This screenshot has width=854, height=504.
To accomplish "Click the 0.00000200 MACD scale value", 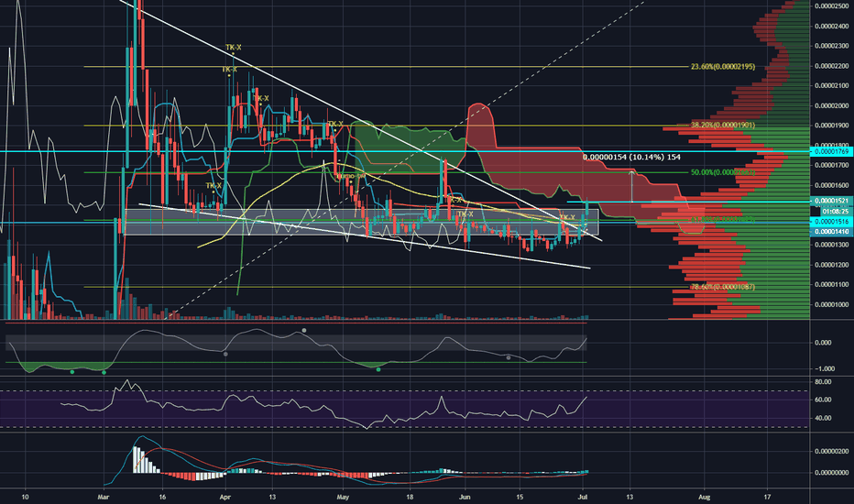I will click(x=832, y=451).
